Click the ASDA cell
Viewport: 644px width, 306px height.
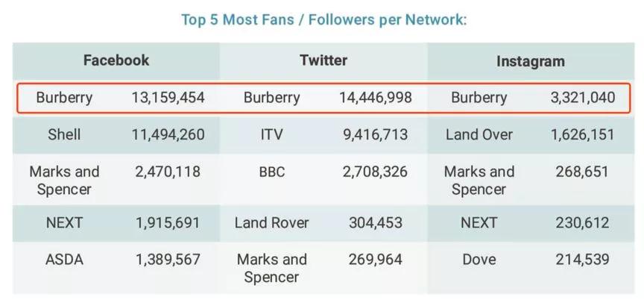pos(64,260)
